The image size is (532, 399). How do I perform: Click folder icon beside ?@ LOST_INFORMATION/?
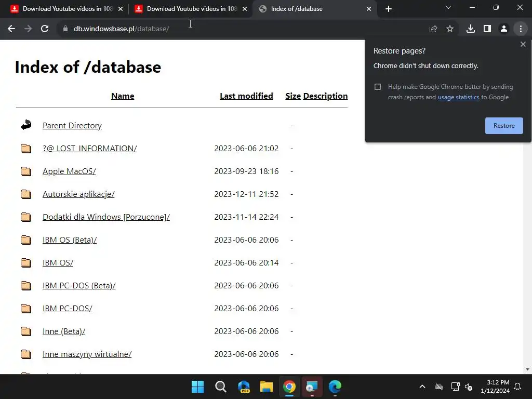coord(26,148)
